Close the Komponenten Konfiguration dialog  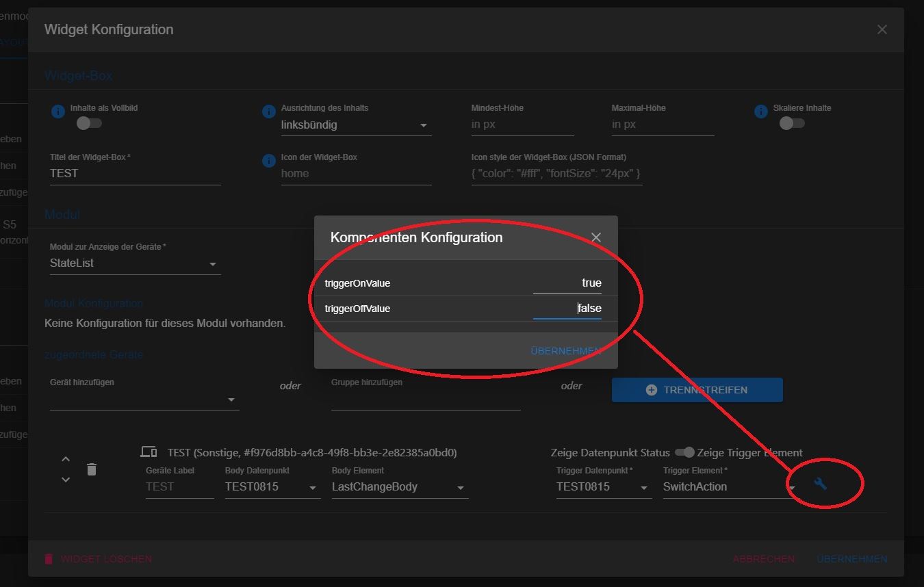click(596, 237)
